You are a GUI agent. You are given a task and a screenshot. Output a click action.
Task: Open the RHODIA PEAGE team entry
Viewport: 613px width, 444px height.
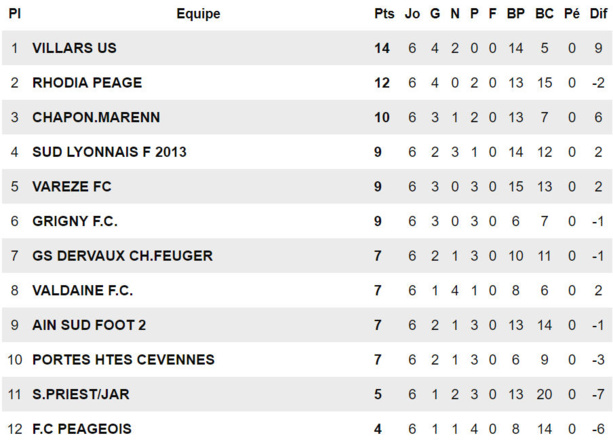pos(87,83)
